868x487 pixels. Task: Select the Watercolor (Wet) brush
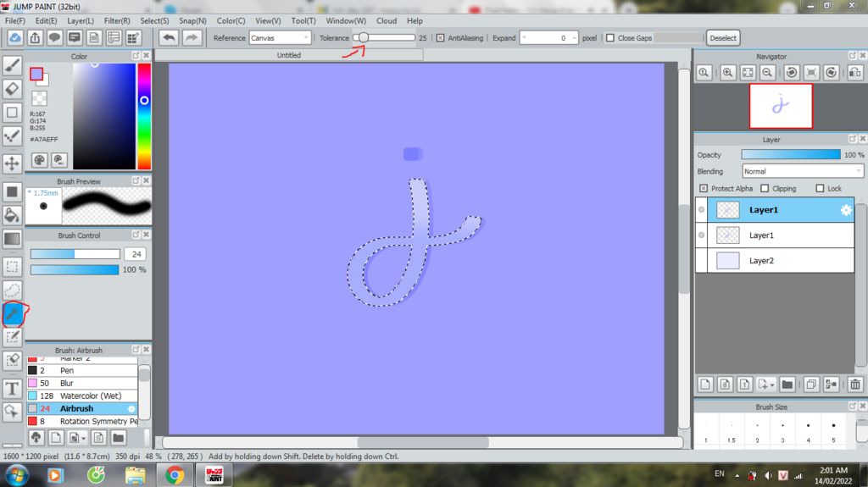[82, 396]
